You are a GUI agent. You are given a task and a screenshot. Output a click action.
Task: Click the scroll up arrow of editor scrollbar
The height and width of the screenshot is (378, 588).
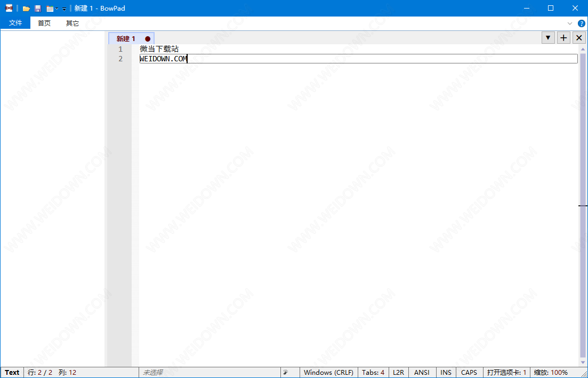pyautogui.click(x=583, y=49)
